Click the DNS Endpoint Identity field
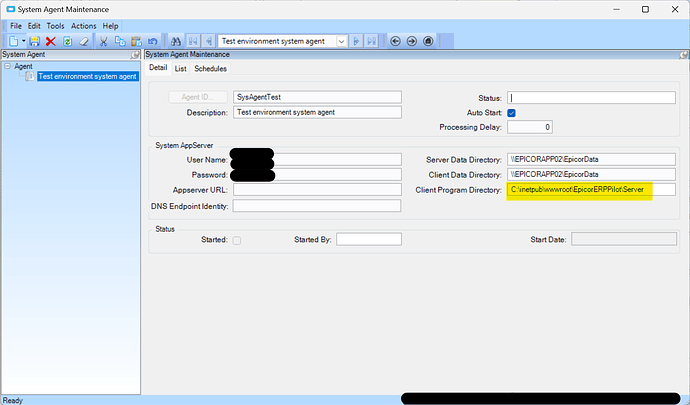This screenshot has width=690, height=405. click(x=317, y=206)
